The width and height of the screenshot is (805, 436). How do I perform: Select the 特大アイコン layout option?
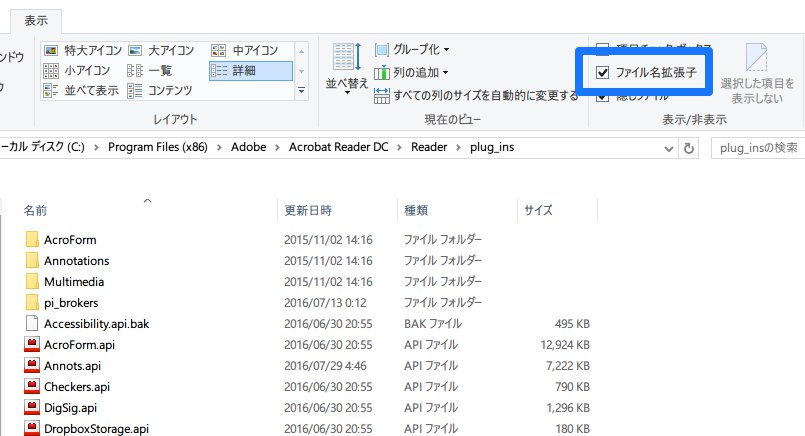pos(83,50)
